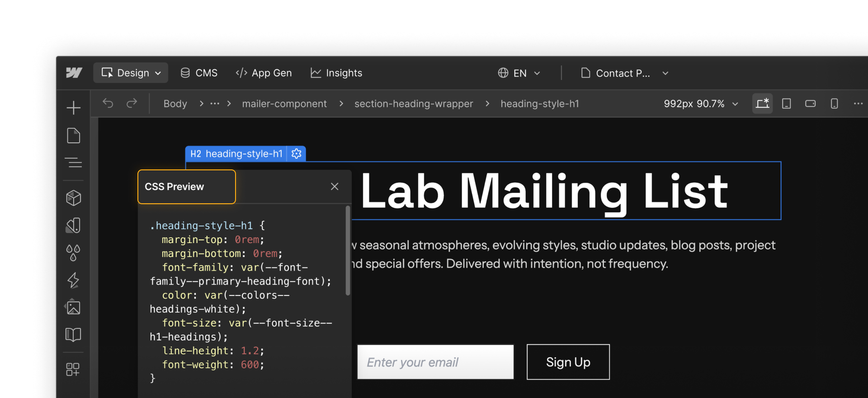Screen dimensions: 868x398
Task: Click the Add elements plus icon
Action: click(73, 108)
